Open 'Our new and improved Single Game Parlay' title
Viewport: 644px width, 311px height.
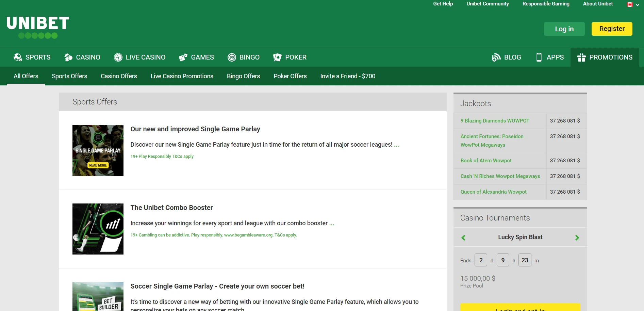(195, 129)
